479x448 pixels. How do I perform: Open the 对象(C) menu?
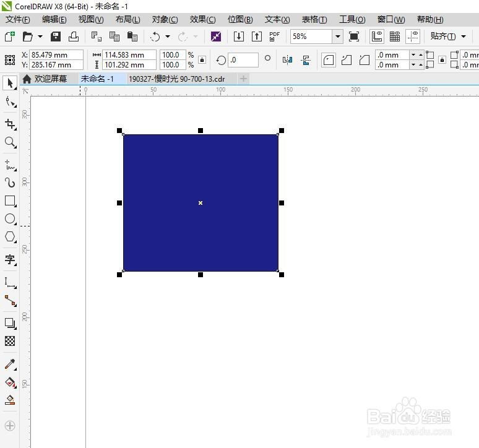165,20
